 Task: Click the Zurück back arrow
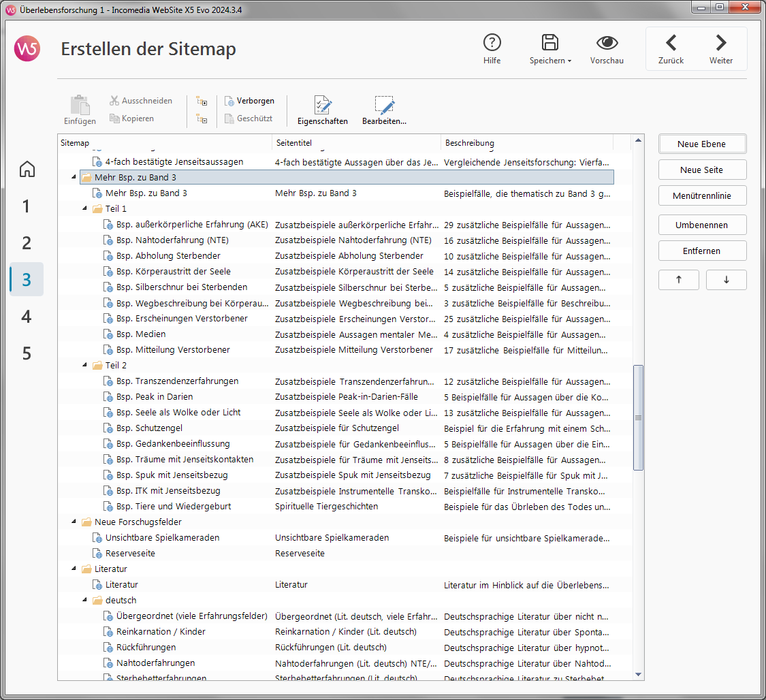click(671, 43)
